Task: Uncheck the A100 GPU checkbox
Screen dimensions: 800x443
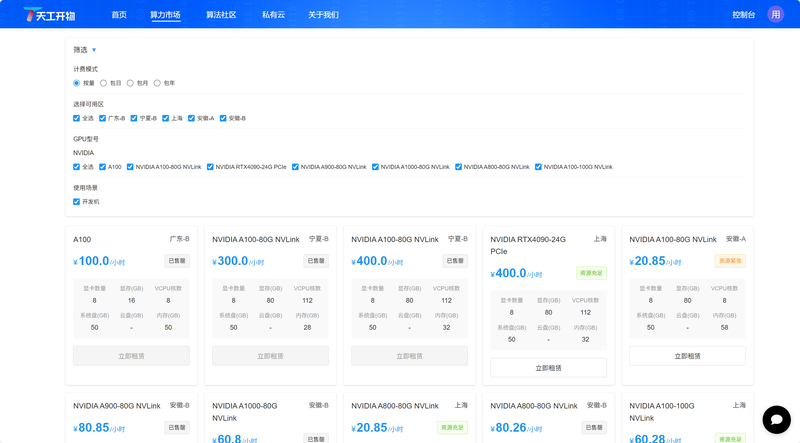Action: tap(103, 167)
